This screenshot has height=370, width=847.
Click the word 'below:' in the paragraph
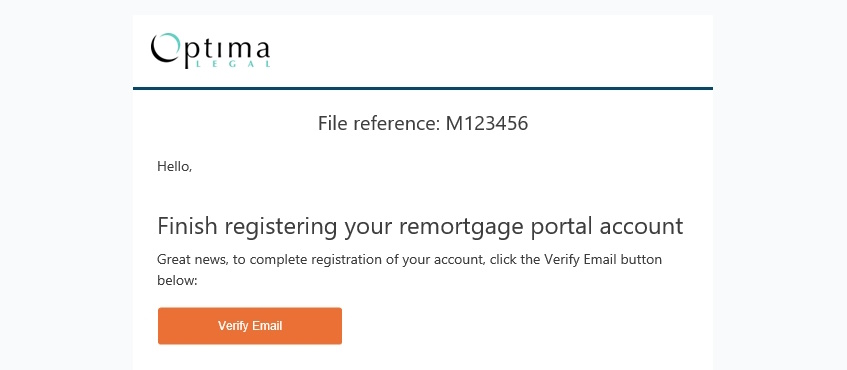pos(177,280)
